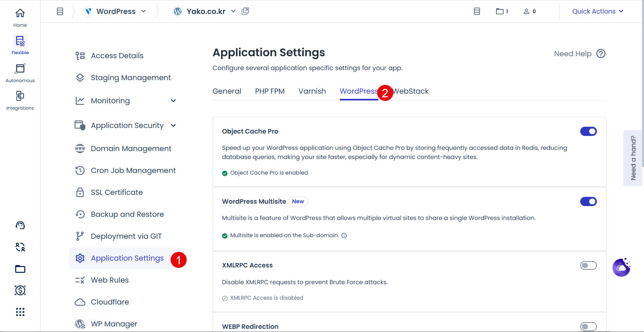Click 'Object Cache Pro is enabled' status
This screenshot has width=644, height=332.
pos(269,173)
